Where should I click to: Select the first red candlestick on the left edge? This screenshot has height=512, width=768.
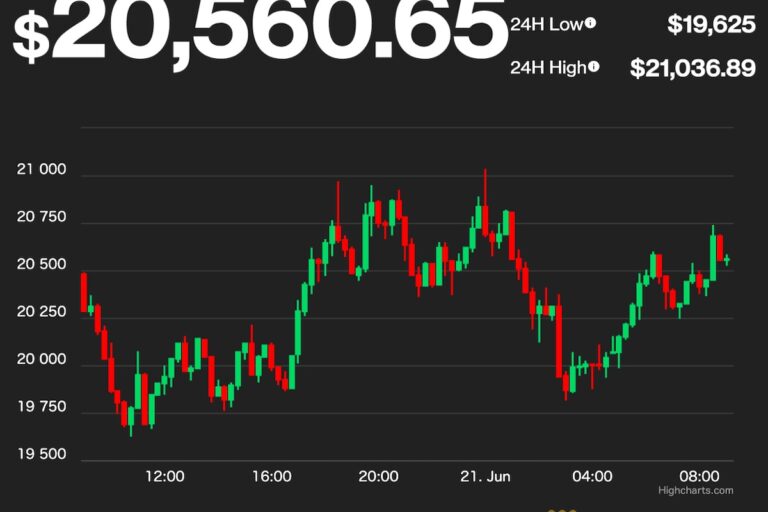(x=84, y=293)
